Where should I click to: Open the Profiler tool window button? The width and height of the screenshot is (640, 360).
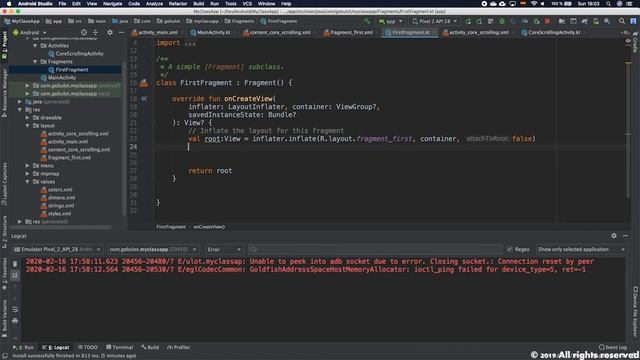point(178,347)
